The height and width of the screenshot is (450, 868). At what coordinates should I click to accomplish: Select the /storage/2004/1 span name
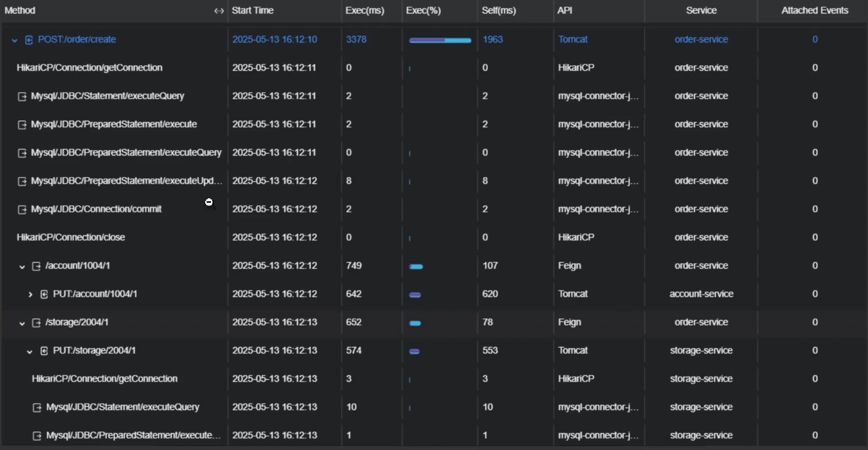pyautogui.click(x=77, y=322)
